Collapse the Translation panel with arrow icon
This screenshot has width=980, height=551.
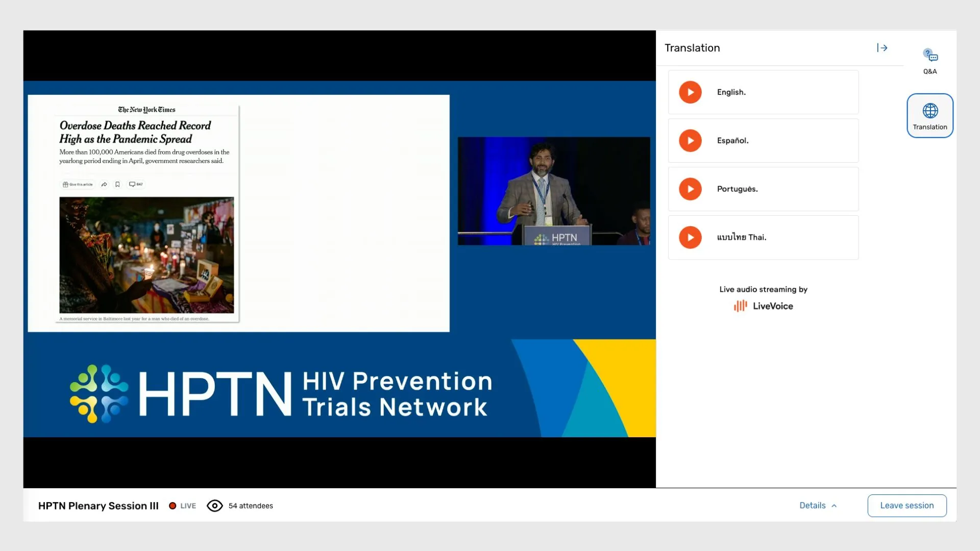pyautogui.click(x=882, y=48)
